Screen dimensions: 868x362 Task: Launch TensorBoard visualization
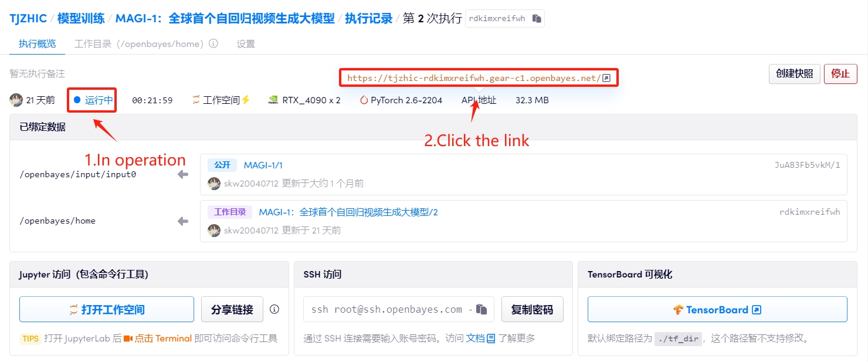tap(717, 309)
